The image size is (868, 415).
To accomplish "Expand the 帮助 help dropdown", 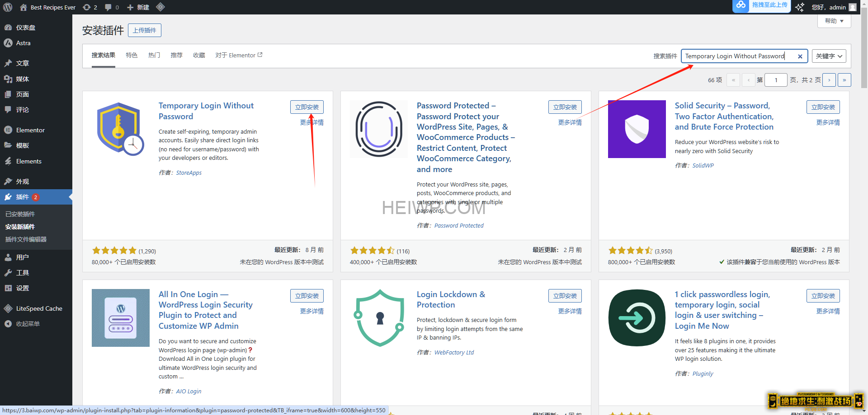I will click(x=834, y=21).
